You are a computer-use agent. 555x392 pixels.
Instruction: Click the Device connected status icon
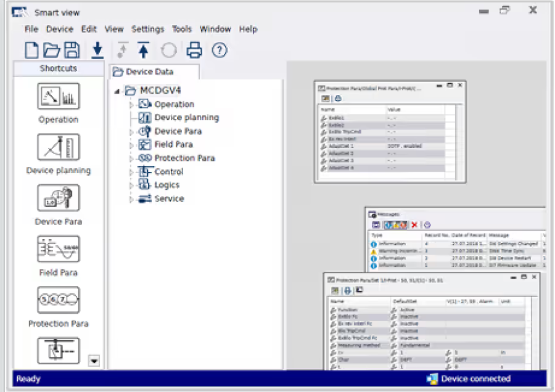432,379
